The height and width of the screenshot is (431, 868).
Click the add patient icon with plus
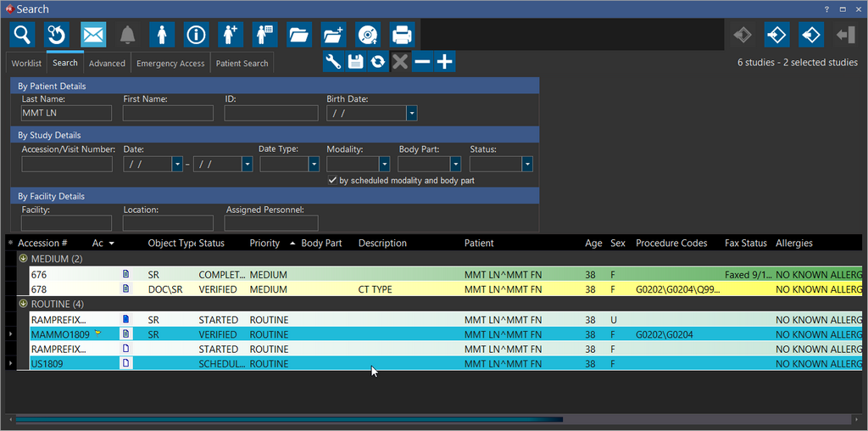click(230, 35)
